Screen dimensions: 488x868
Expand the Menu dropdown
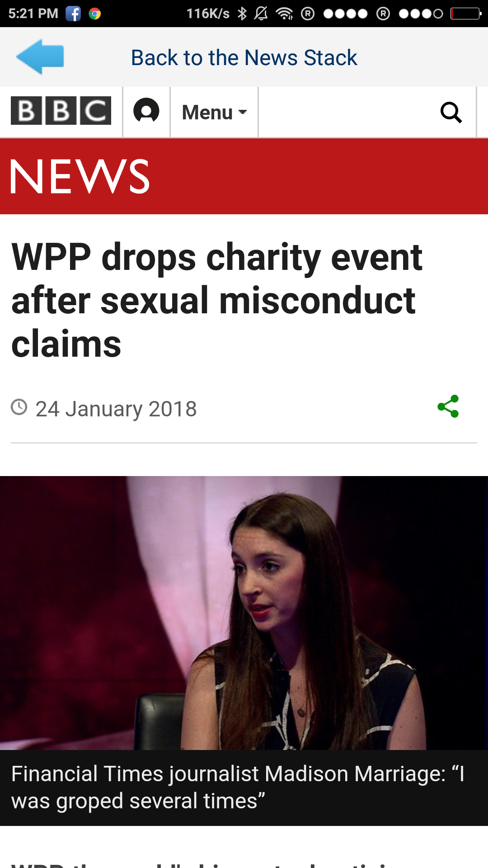point(214,112)
